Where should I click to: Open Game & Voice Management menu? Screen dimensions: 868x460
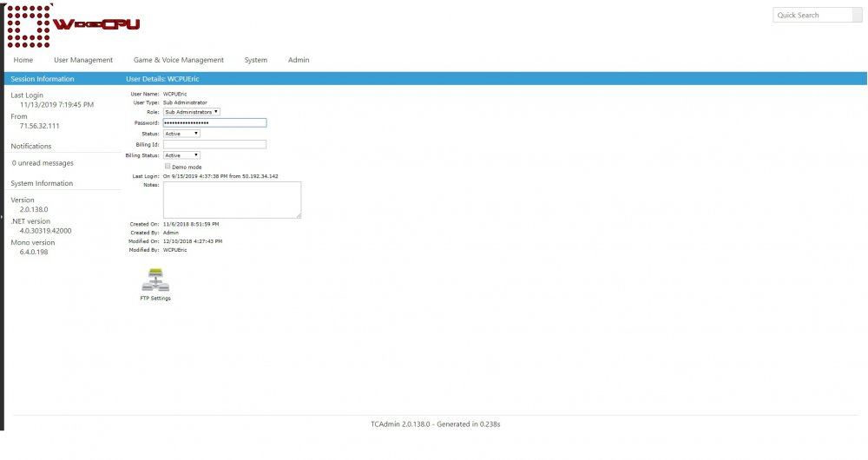(178, 60)
